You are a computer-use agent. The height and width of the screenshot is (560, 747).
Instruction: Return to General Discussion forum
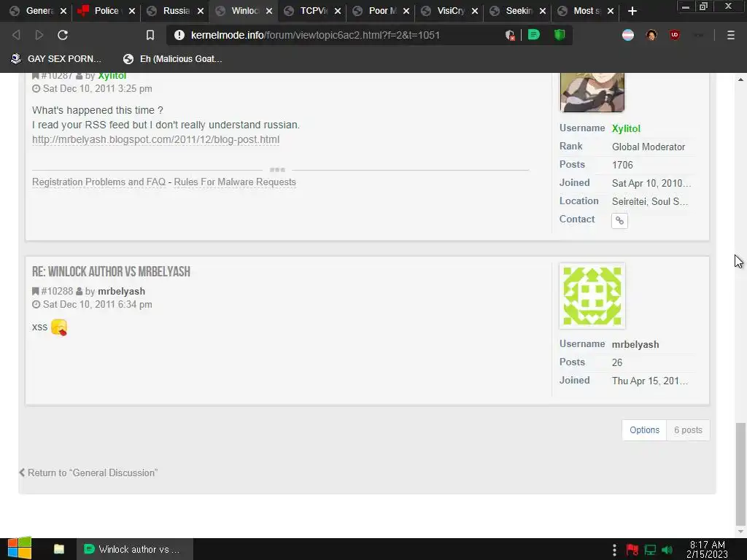[88, 472]
